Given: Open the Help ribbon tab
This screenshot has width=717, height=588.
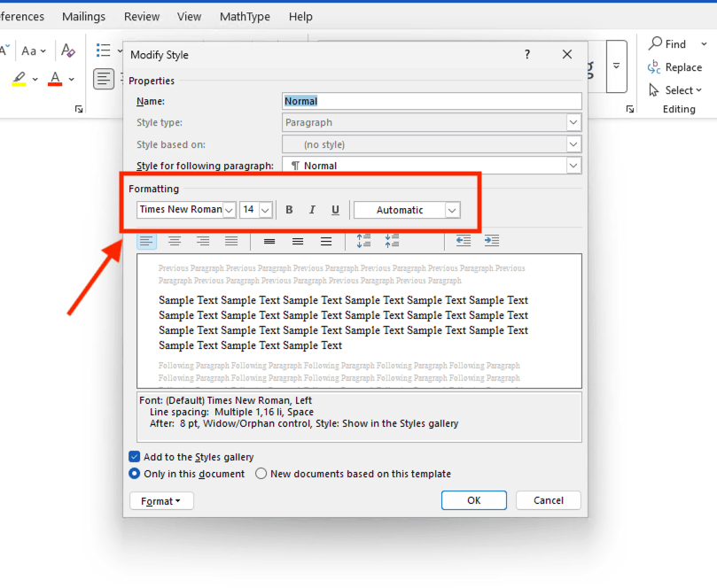Looking at the screenshot, I should point(300,17).
